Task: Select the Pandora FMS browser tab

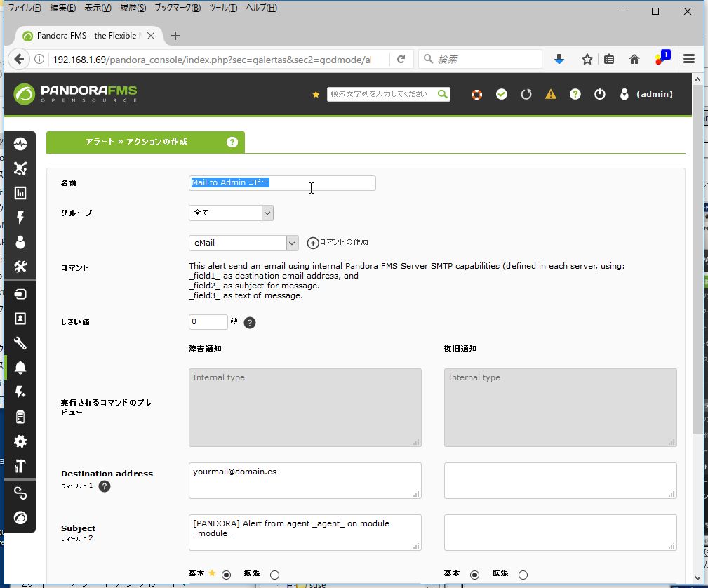Action: (89, 36)
